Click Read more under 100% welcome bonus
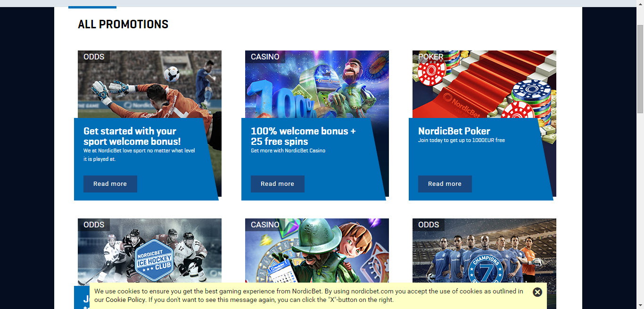The height and width of the screenshot is (309, 644). (x=278, y=184)
